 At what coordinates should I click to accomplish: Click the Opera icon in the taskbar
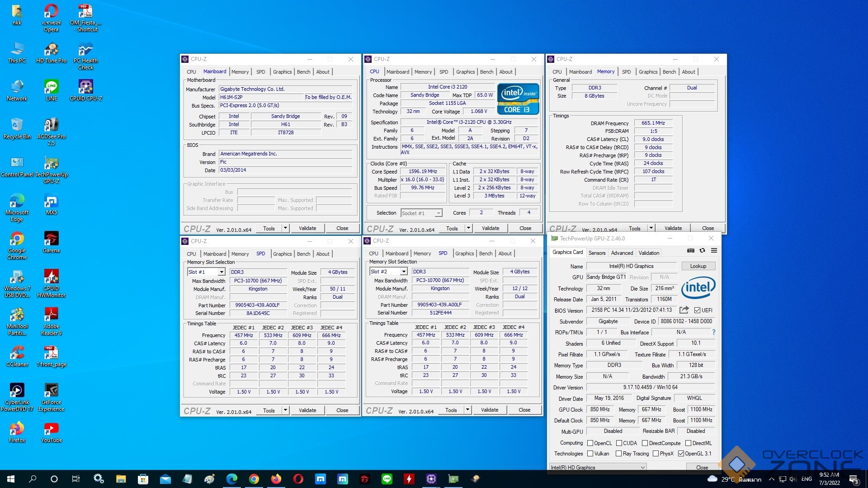click(298, 479)
